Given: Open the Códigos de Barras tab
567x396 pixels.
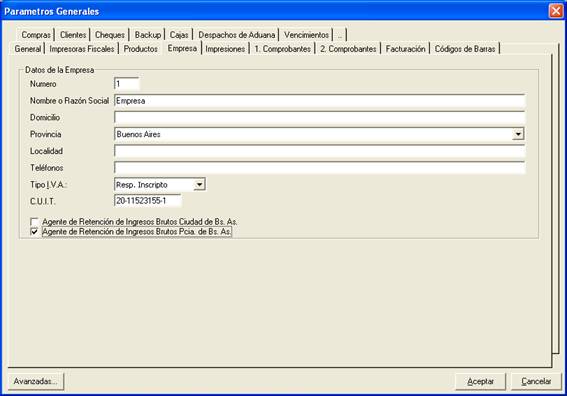Looking at the screenshot, I should pos(465,49).
